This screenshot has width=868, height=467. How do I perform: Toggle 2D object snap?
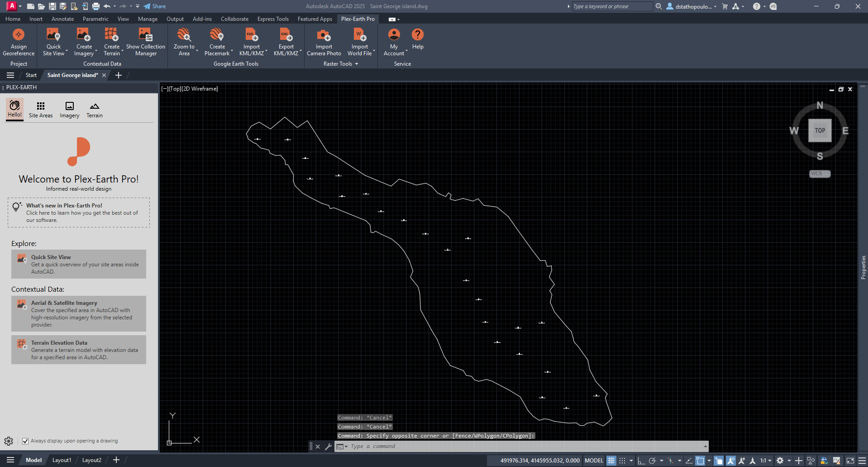pos(700,461)
